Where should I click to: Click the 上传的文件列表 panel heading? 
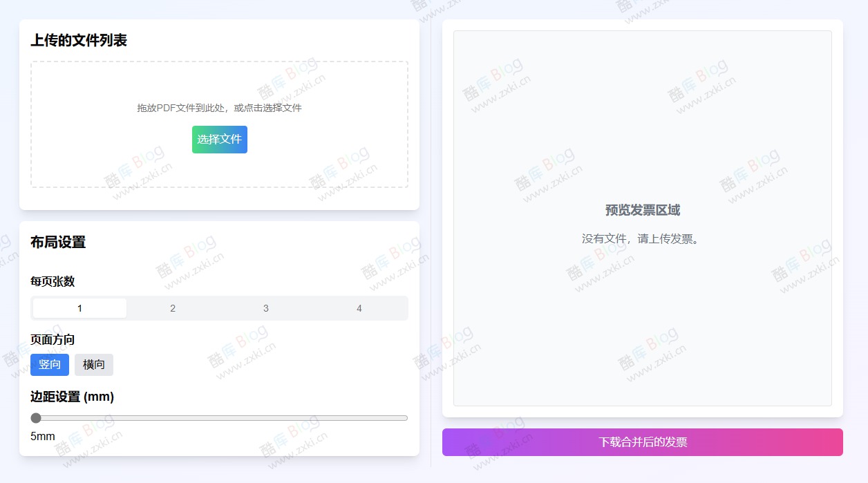click(x=79, y=40)
